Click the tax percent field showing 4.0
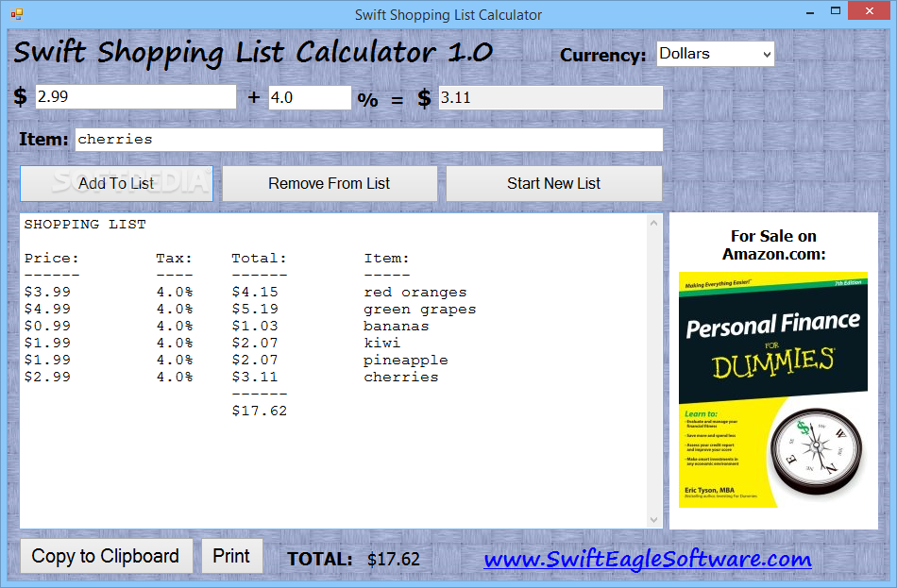The image size is (897, 588). (310, 97)
